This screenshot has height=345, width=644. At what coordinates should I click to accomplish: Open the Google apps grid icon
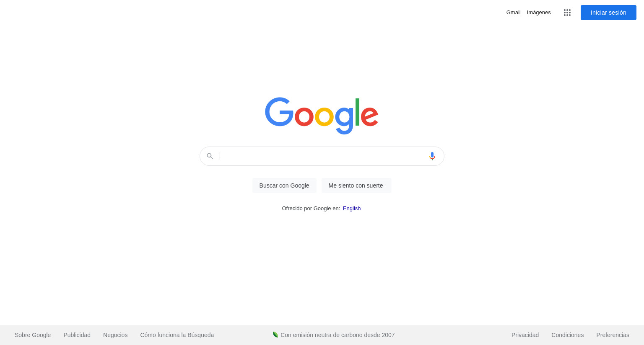(x=567, y=13)
